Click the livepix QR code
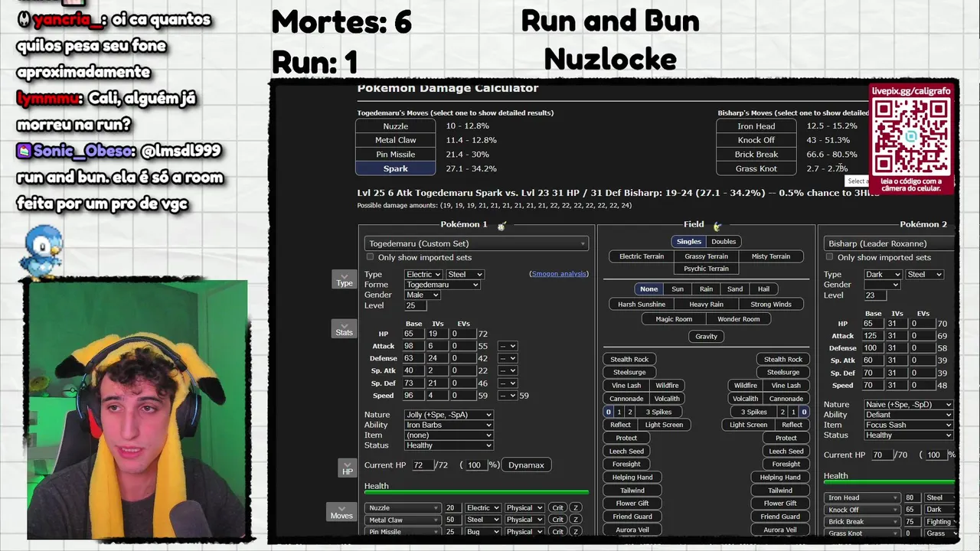This screenshot has height=551, width=980. (x=911, y=138)
